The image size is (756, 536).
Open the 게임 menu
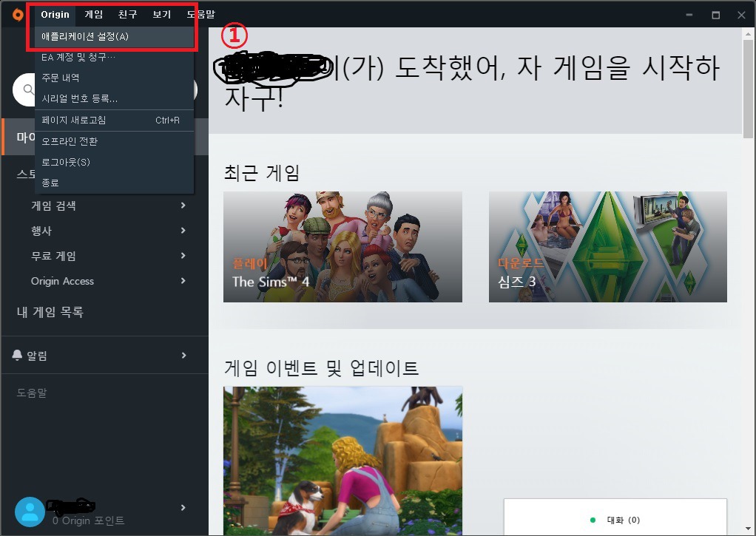click(x=93, y=15)
